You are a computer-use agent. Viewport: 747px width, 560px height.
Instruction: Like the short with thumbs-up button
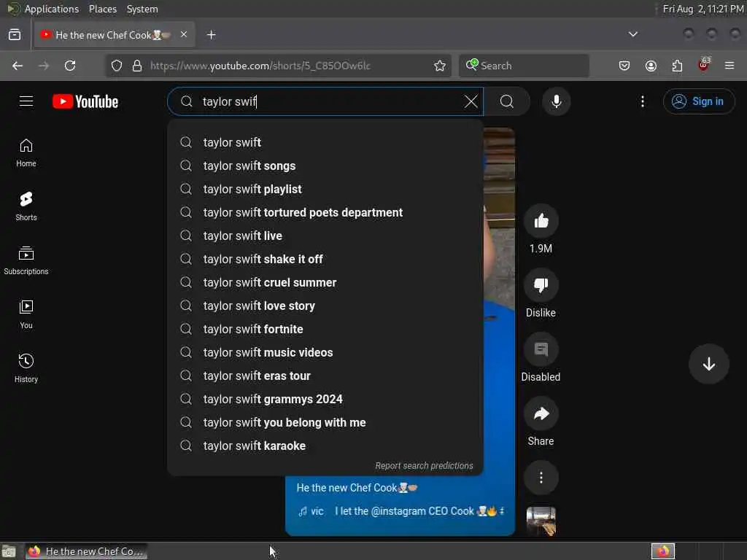[541, 221]
